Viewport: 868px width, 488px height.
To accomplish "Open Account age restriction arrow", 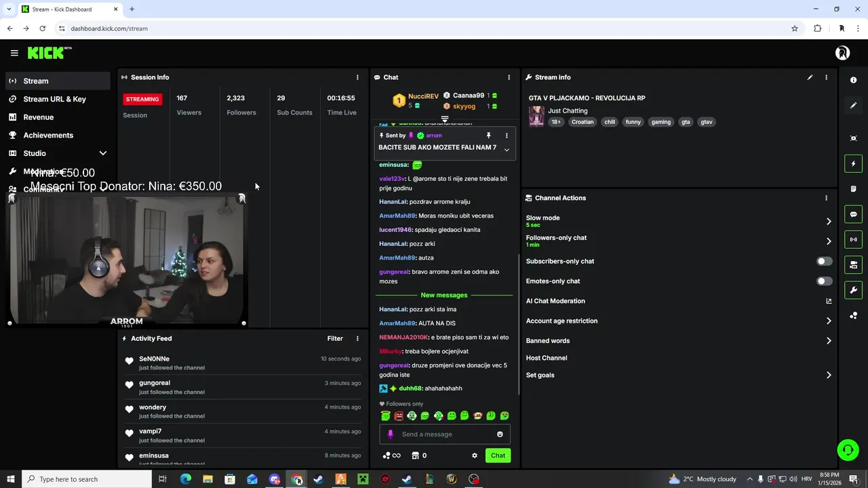I will click(828, 321).
